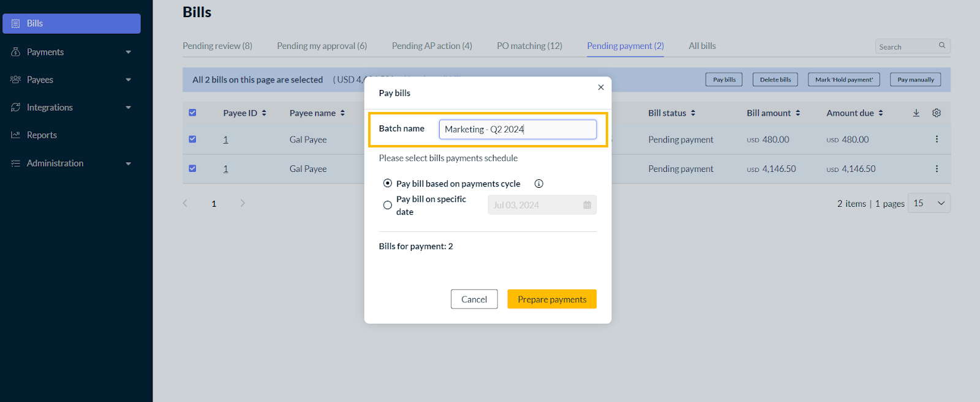Go to previous page arrow
The width and height of the screenshot is (980, 402).
185,203
